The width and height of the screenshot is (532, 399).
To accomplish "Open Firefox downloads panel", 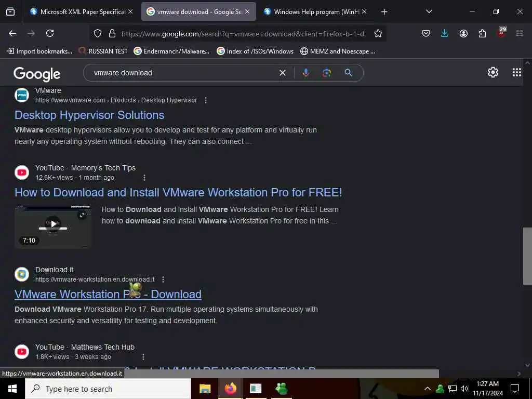I will [445, 33].
